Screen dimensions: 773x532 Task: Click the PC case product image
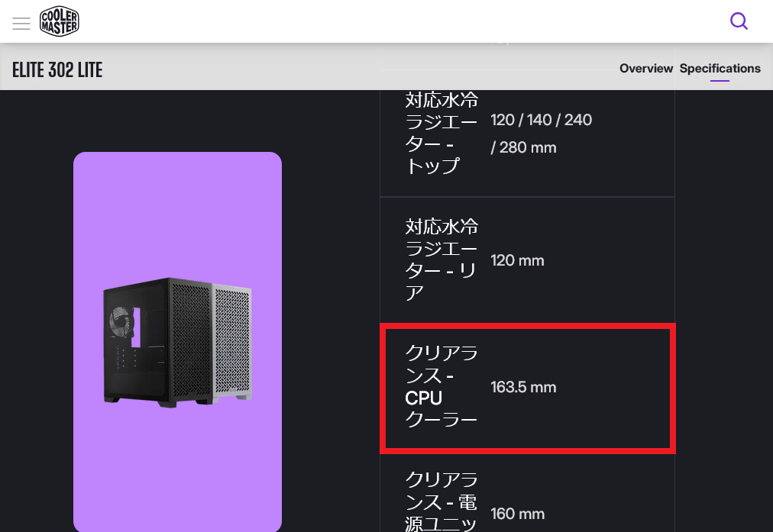[x=177, y=340]
